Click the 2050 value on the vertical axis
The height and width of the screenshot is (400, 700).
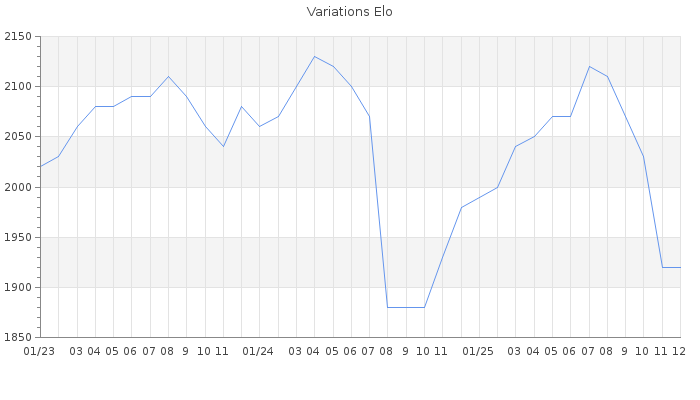click(18, 137)
